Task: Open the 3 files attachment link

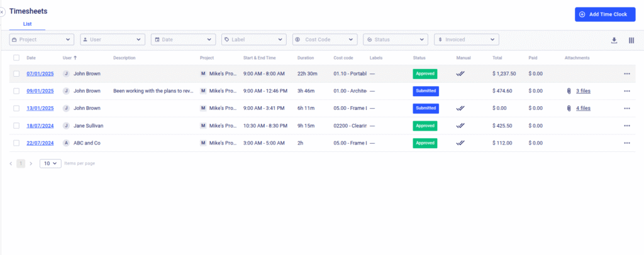Action: [583, 91]
